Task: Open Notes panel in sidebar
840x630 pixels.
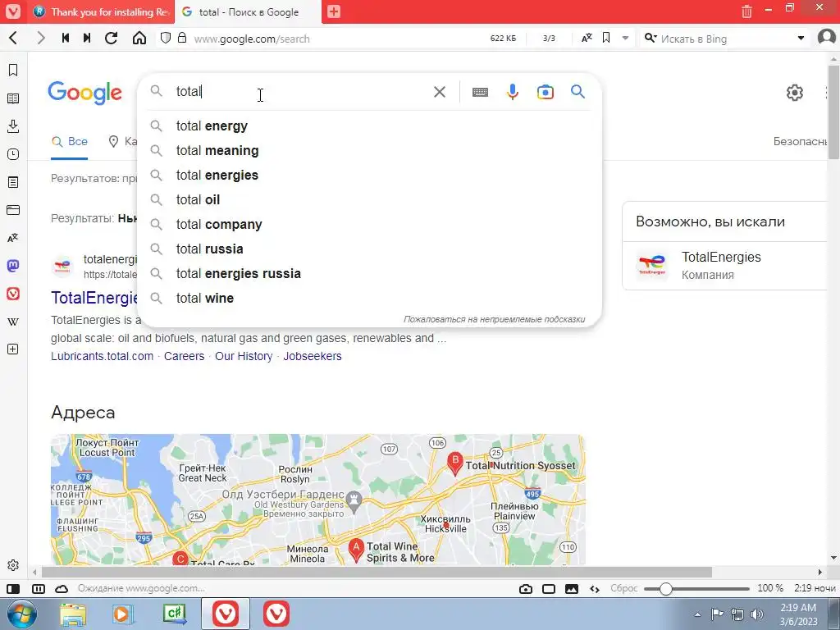Action: tap(13, 182)
